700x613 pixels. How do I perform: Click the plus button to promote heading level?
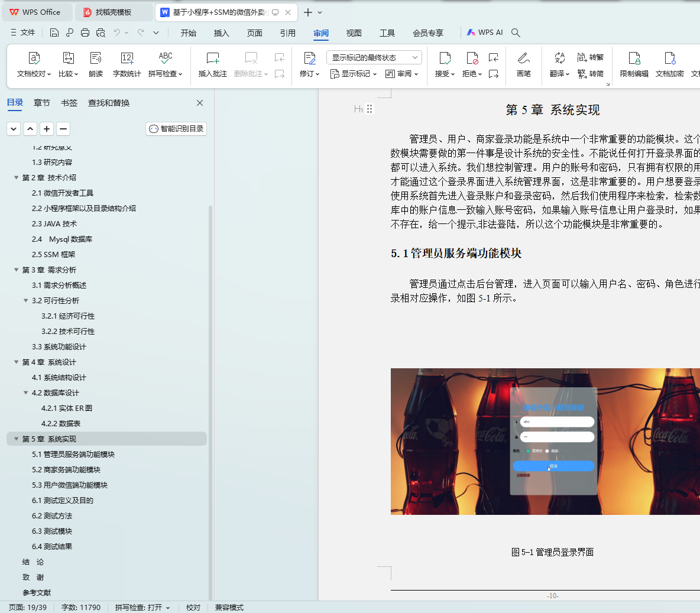point(47,129)
